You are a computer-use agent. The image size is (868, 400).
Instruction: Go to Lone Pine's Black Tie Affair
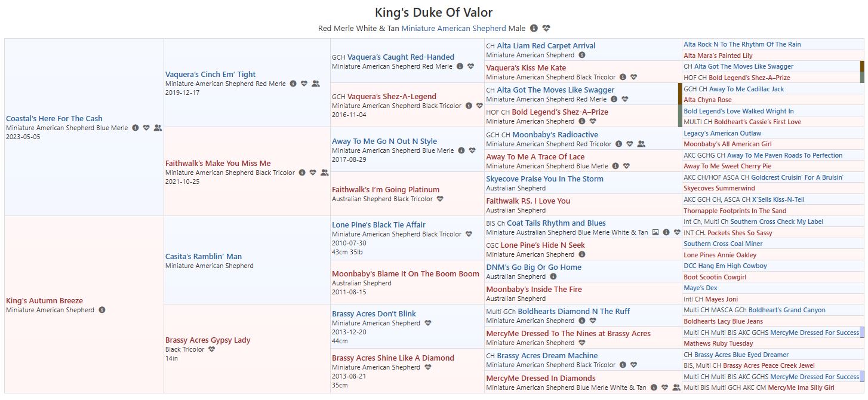[x=378, y=225]
